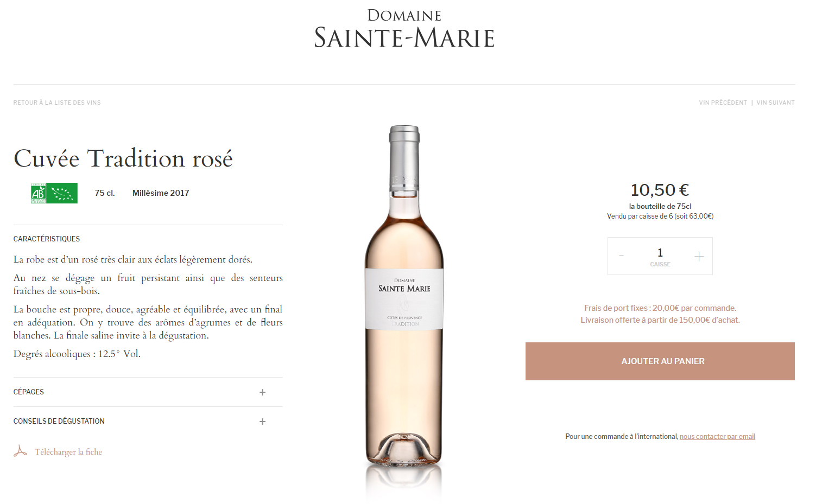Download sheet via Télécharger la fiche

click(x=68, y=452)
